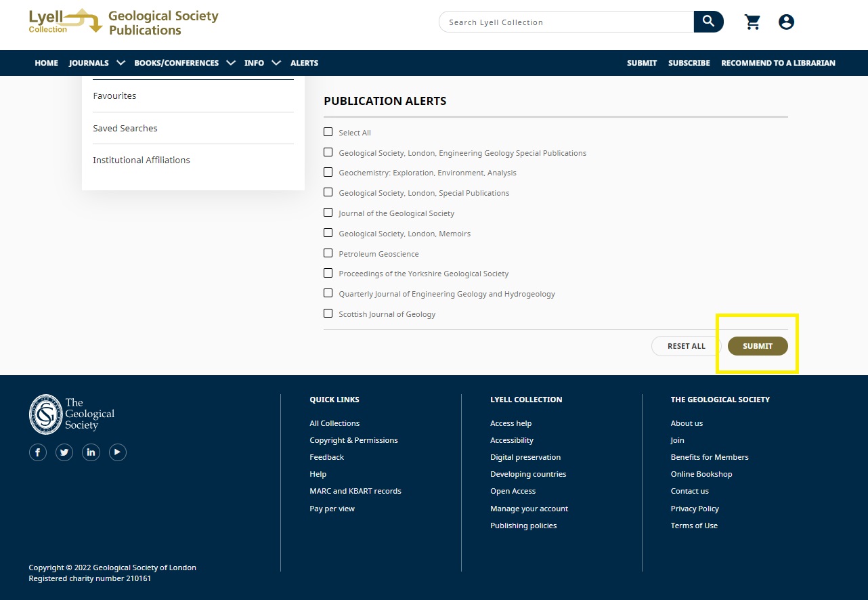Screen dimensions: 868x600
Task: Open the user account profile icon
Action: coord(786,22)
